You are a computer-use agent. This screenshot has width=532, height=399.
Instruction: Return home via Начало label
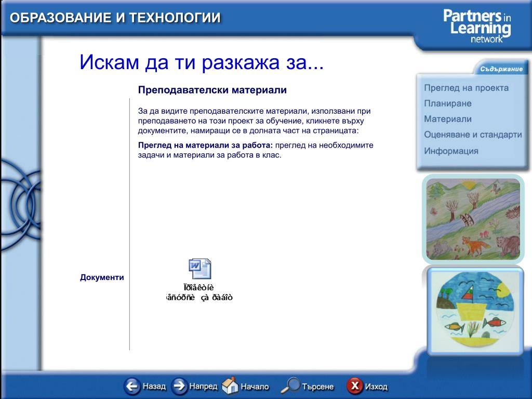click(x=255, y=387)
